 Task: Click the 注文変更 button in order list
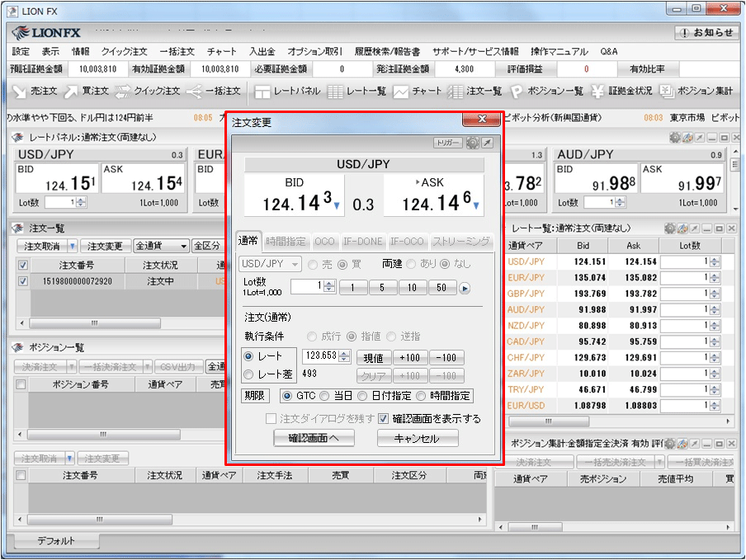point(105,246)
